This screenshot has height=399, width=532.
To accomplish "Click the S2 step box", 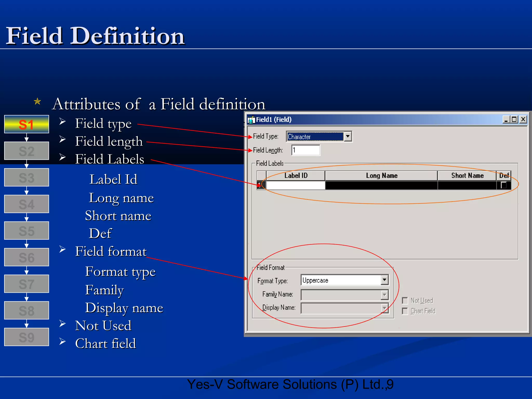I will coord(26,151).
